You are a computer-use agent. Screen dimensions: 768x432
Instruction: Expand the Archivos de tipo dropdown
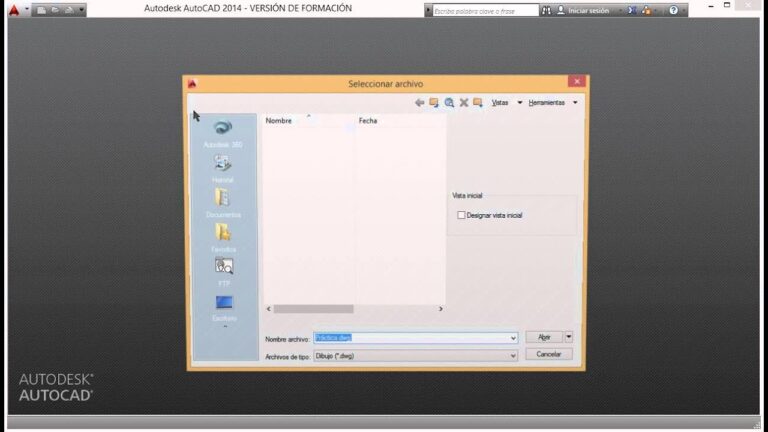click(x=513, y=355)
